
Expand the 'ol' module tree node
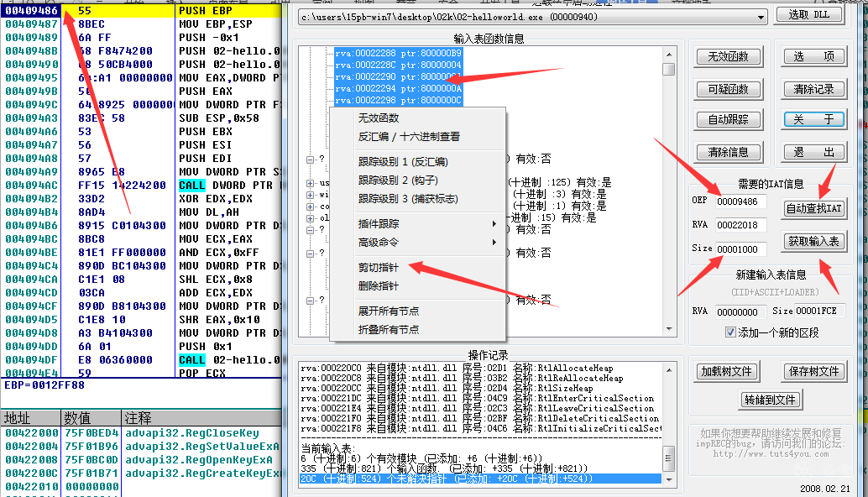tap(310, 218)
